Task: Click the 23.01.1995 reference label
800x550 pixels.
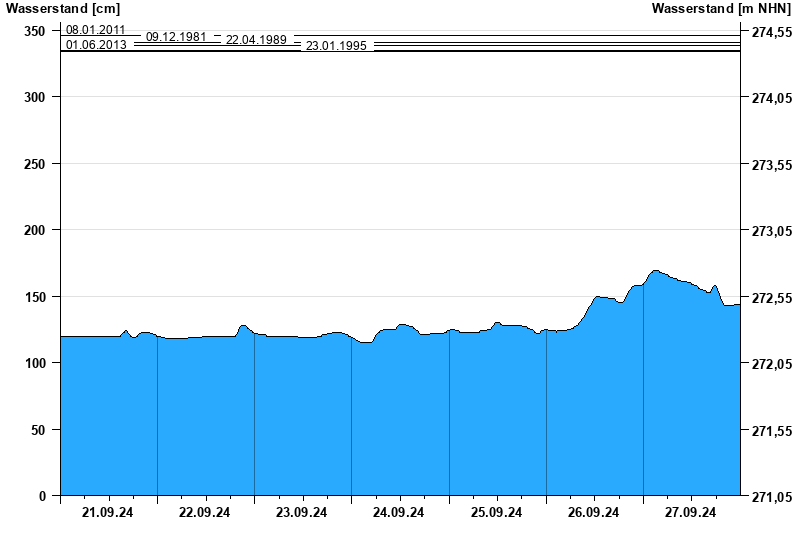Action: click(x=336, y=46)
